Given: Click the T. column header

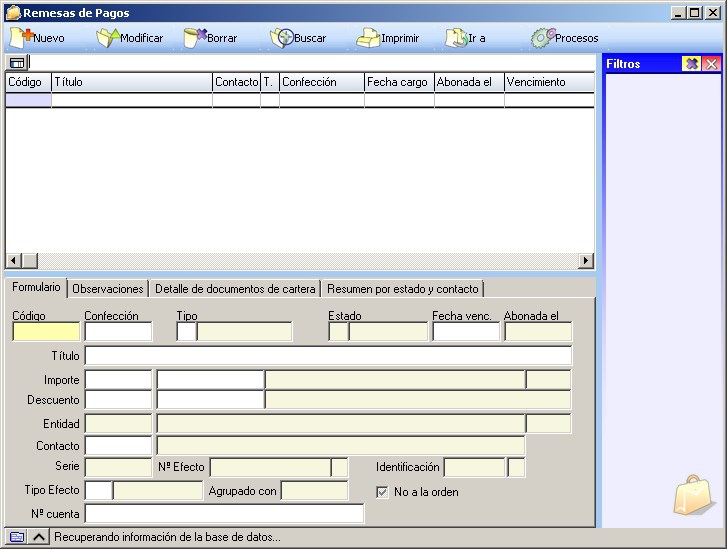Looking at the screenshot, I should (270, 82).
